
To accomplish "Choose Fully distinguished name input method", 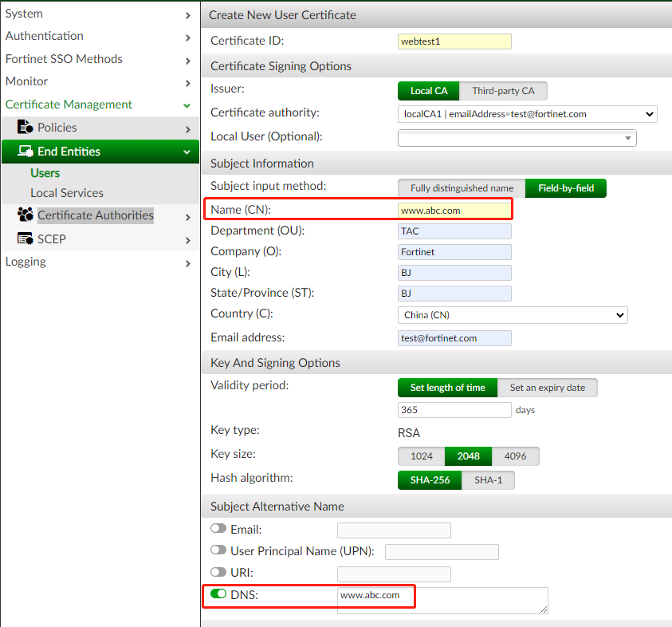I will pos(462,188).
